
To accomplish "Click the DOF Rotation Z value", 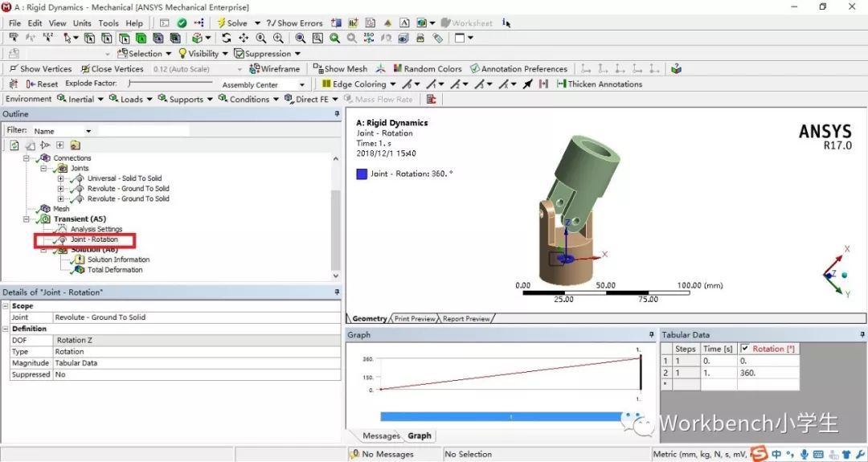I will 197,341.
